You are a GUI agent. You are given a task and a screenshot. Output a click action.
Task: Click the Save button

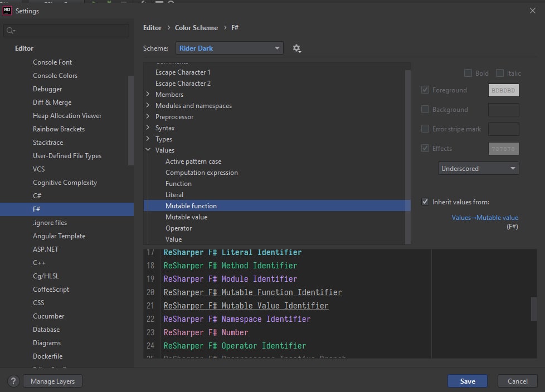tap(467, 381)
